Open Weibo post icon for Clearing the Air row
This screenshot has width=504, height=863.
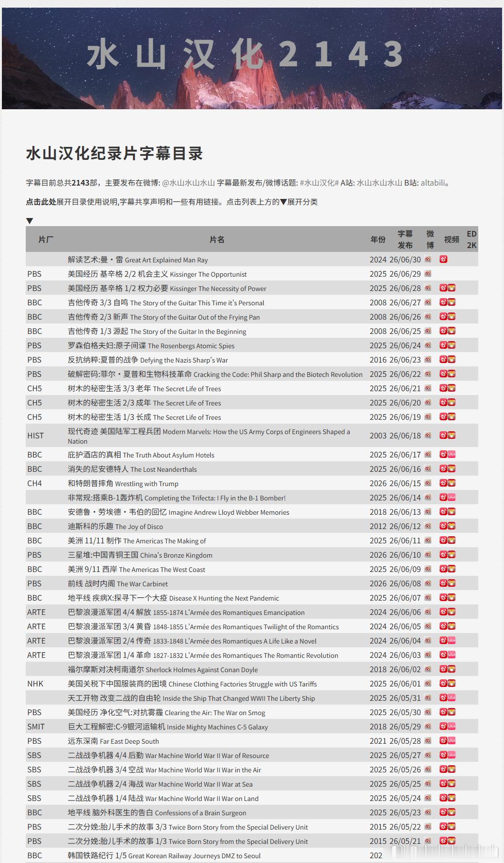point(428,712)
